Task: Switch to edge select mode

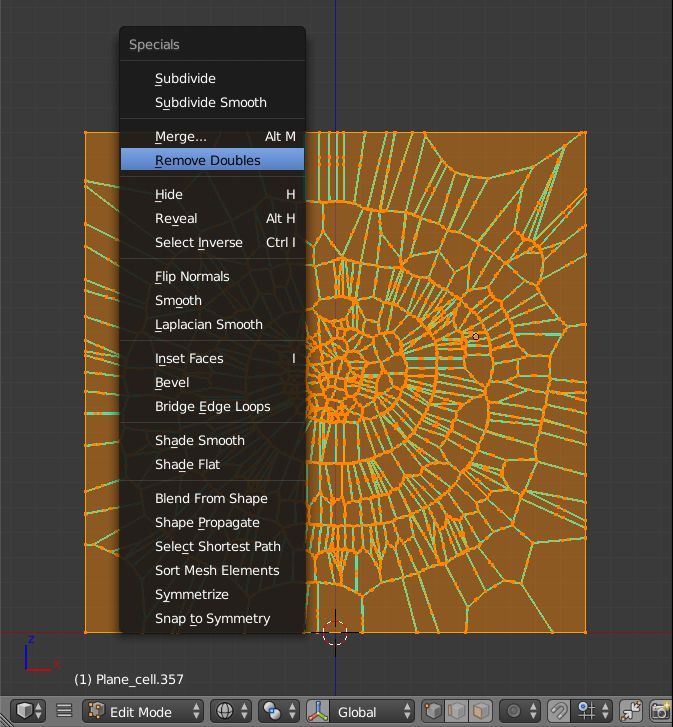Action: click(457, 710)
